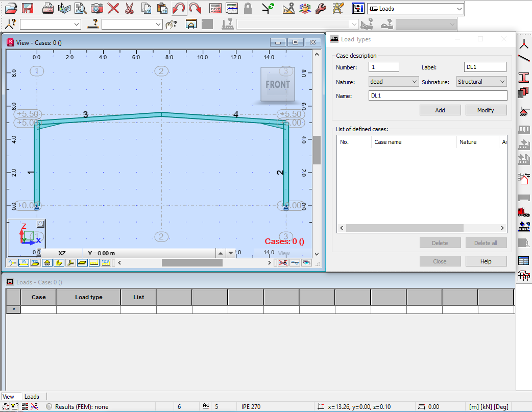Switch to the View tab
The width and height of the screenshot is (532, 412).
coord(9,397)
